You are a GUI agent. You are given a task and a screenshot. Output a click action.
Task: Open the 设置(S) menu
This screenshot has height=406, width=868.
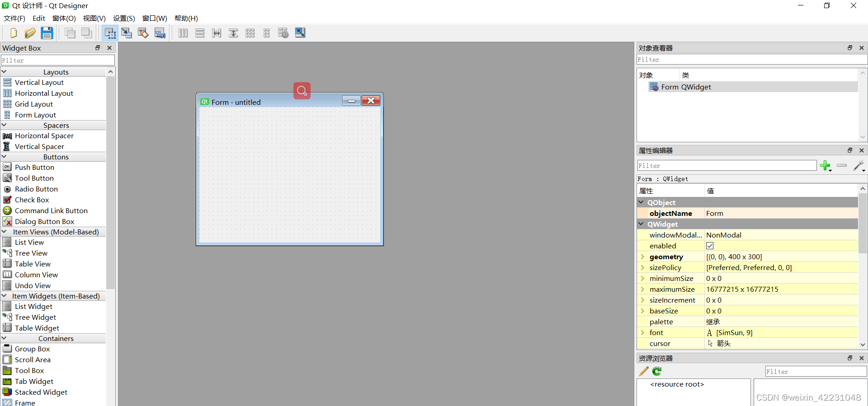coord(124,19)
